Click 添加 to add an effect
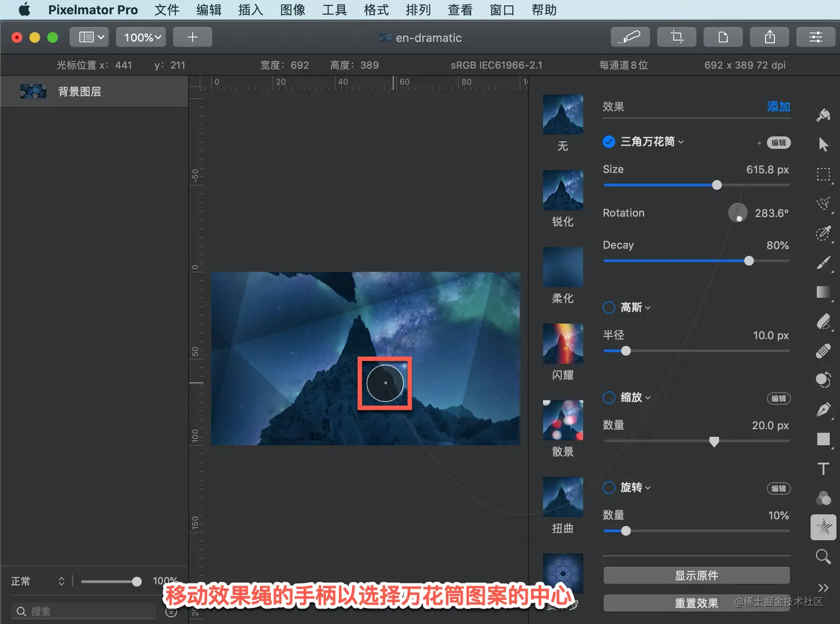Screen dimensions: 840x624 (x=778, y=107)
